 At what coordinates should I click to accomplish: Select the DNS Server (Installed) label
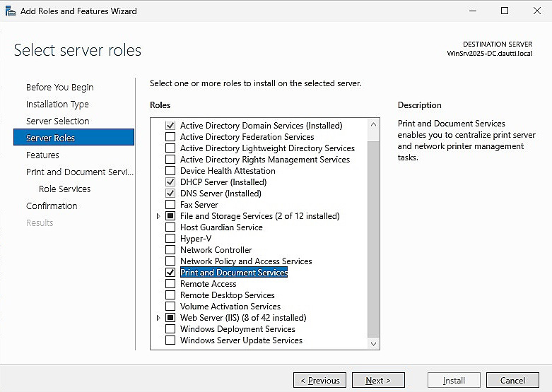click(x=221, y=194)
